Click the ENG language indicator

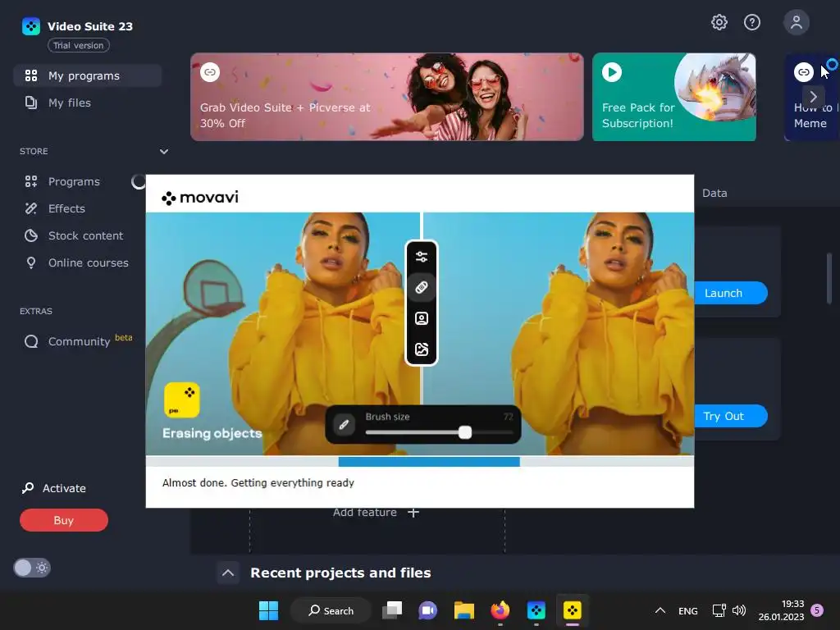click(x=688, y=611)
